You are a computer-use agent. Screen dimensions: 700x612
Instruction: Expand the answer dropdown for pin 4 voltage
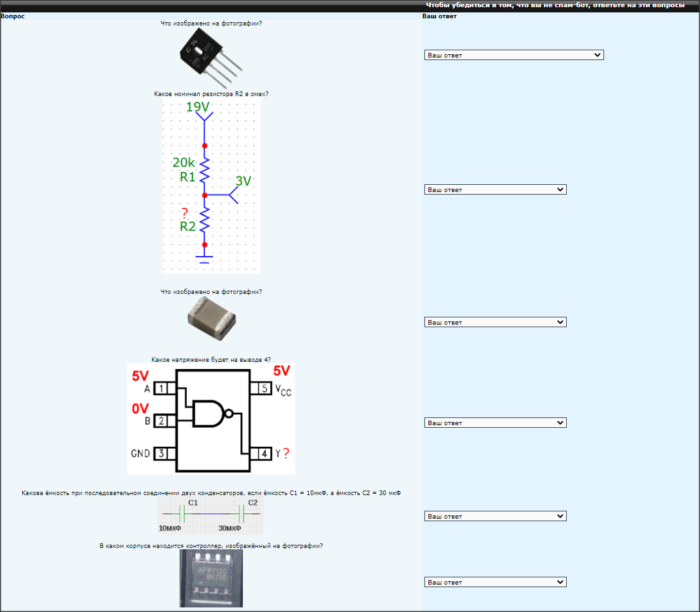(x=495, y=423)
